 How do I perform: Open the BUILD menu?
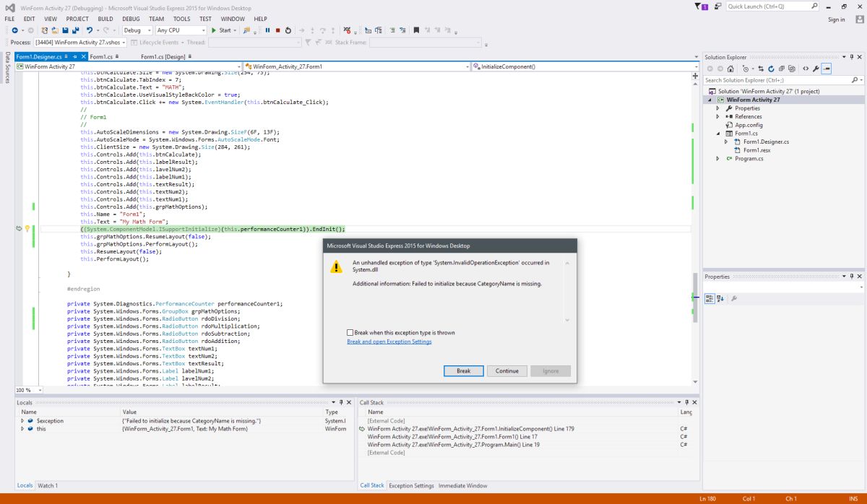[105, 18]
